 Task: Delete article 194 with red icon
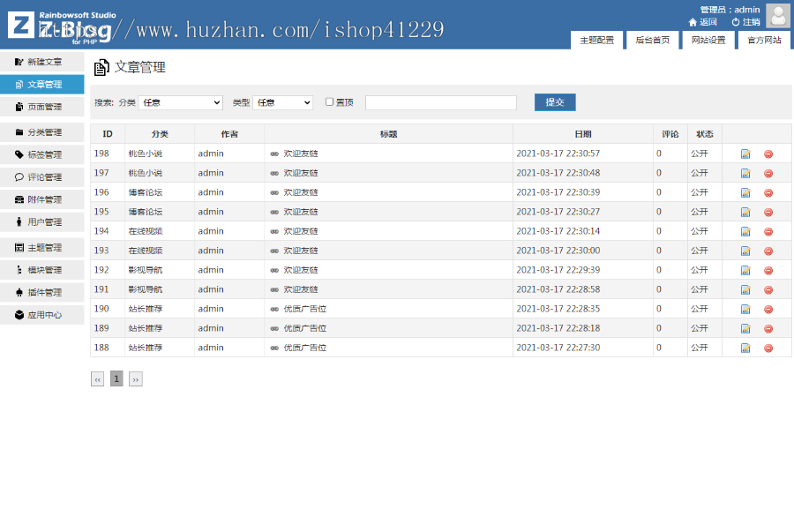click(x=768, y=231)
